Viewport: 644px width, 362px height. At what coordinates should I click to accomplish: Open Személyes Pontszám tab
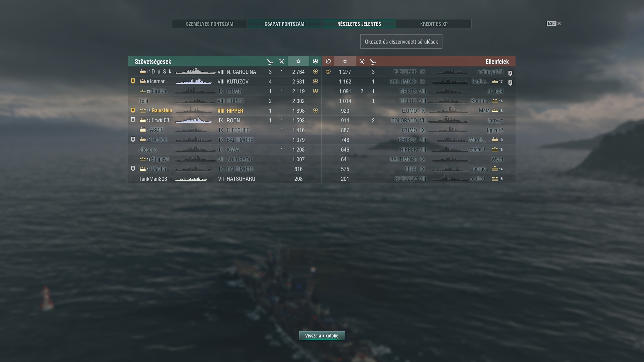(x=210, y=24)
